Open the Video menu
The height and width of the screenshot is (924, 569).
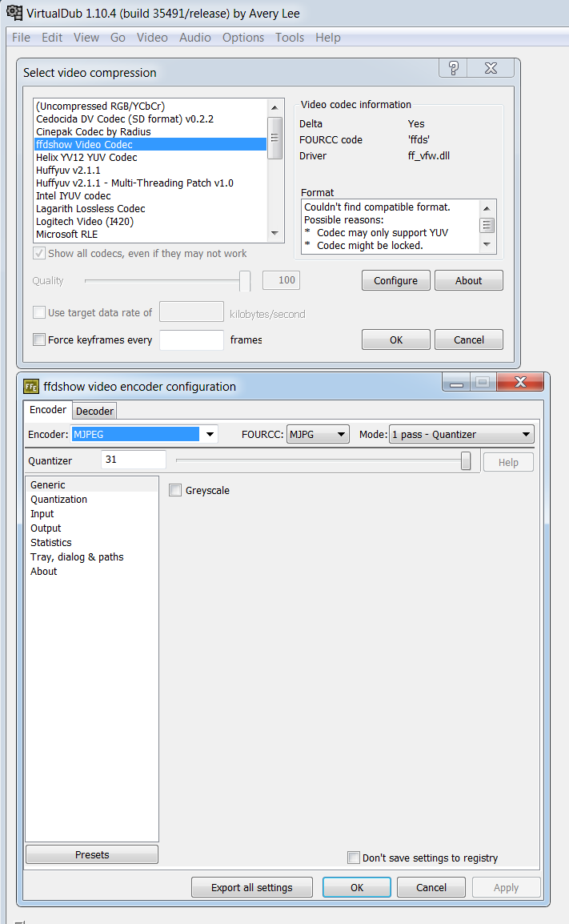pos(152,38)
